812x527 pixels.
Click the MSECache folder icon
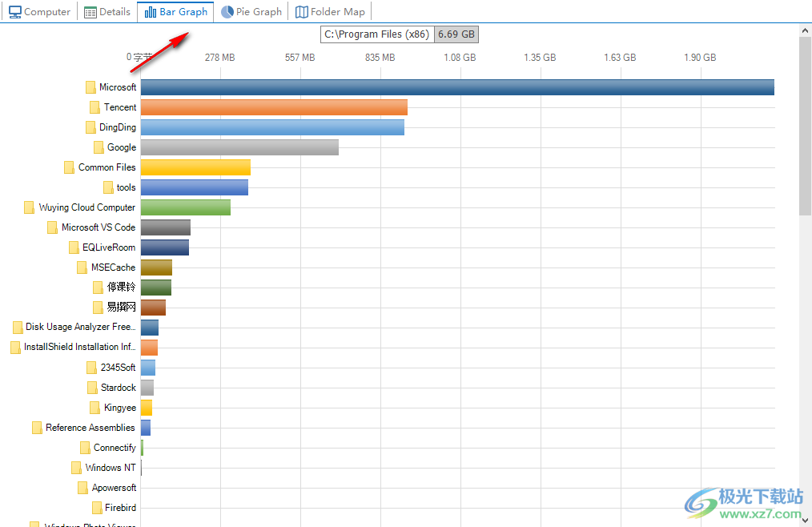coord(82,268)
